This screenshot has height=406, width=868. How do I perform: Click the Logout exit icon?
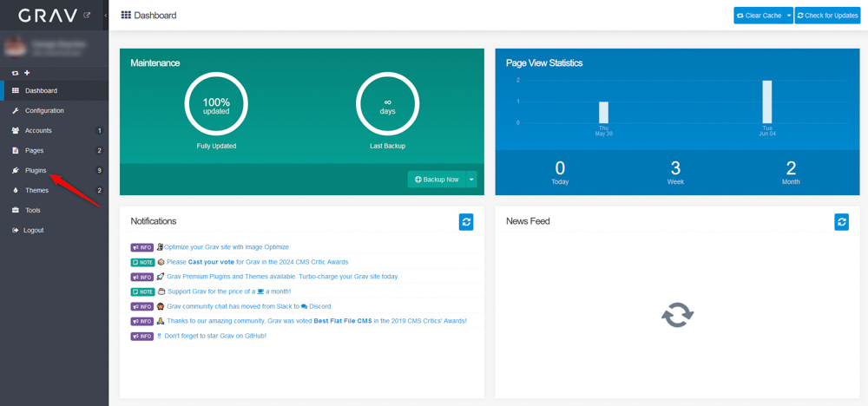[15, 230]
